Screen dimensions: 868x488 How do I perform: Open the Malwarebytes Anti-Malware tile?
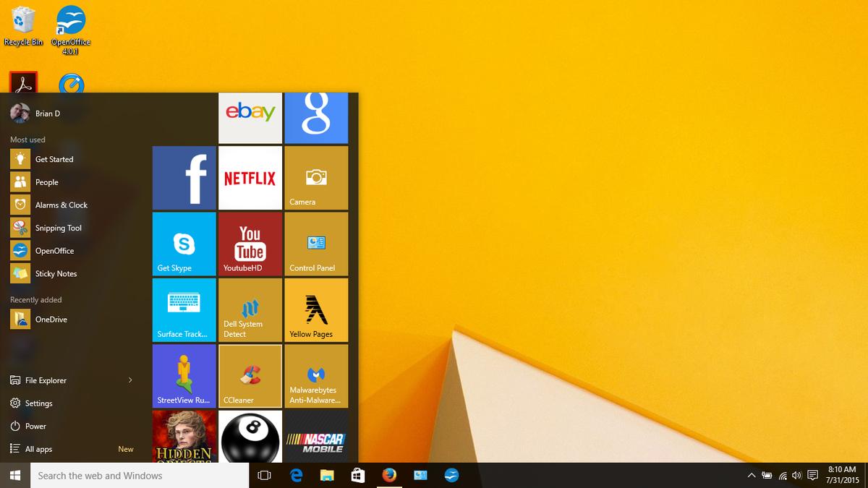pos(316,376)
